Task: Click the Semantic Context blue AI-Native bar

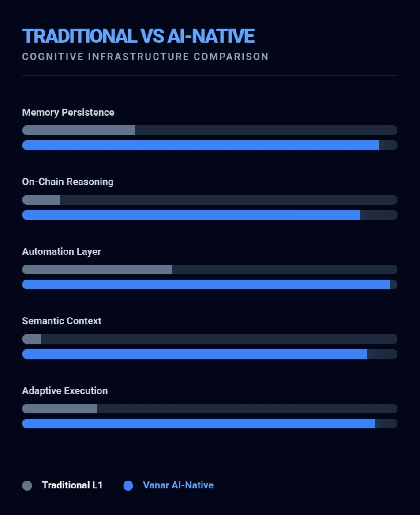Action: [195, 354]
